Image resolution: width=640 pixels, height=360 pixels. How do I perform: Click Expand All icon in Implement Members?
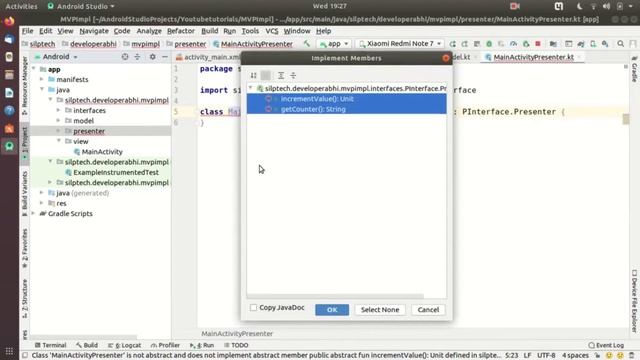(x=281, y=75)
